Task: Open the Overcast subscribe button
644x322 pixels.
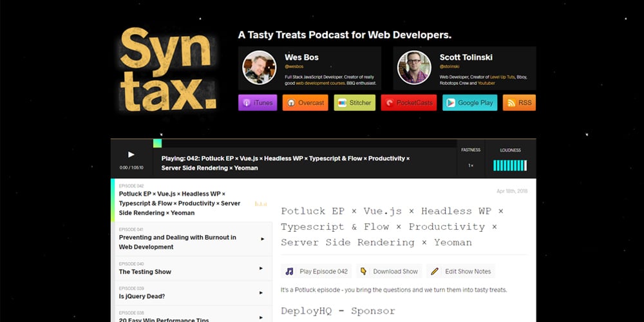Action: pos(305,102)
